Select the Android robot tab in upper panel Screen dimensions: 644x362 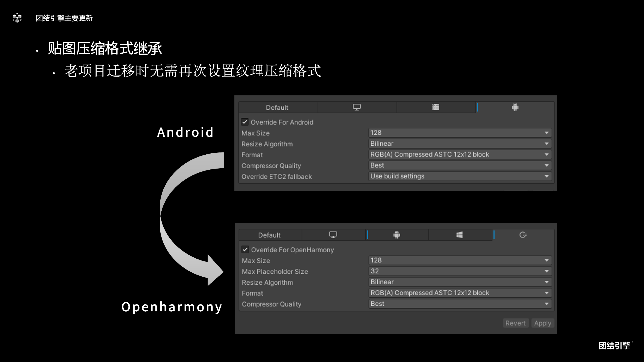click(515, 107)
